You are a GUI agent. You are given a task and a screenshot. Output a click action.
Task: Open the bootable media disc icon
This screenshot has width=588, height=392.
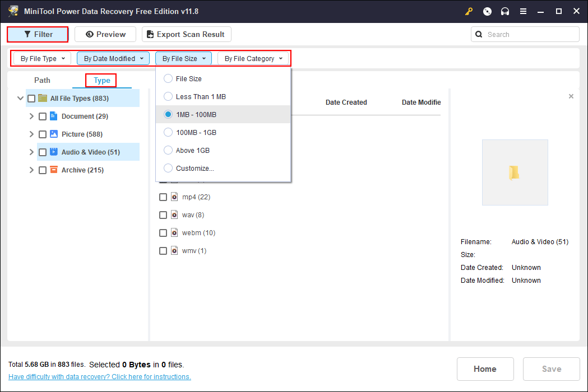coord(487,11)
